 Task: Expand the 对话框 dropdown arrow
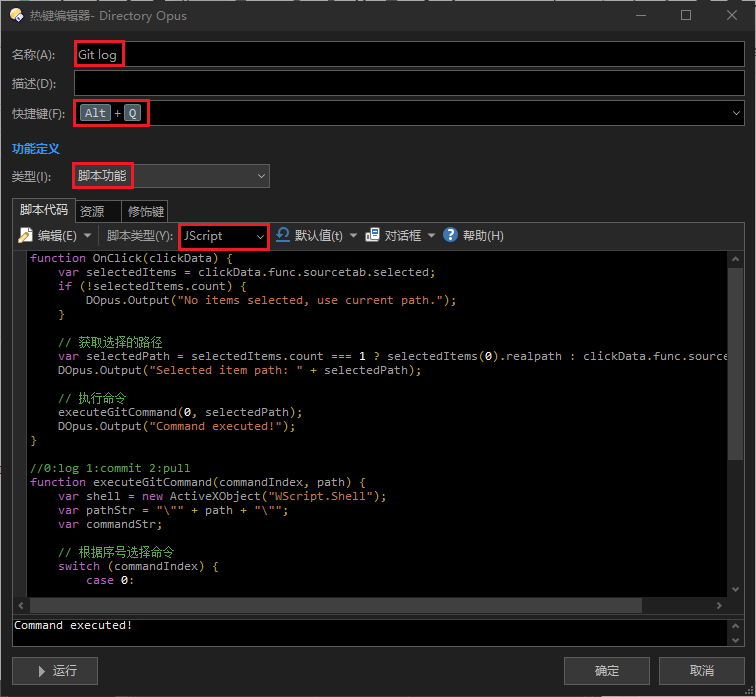click(432, 236)
